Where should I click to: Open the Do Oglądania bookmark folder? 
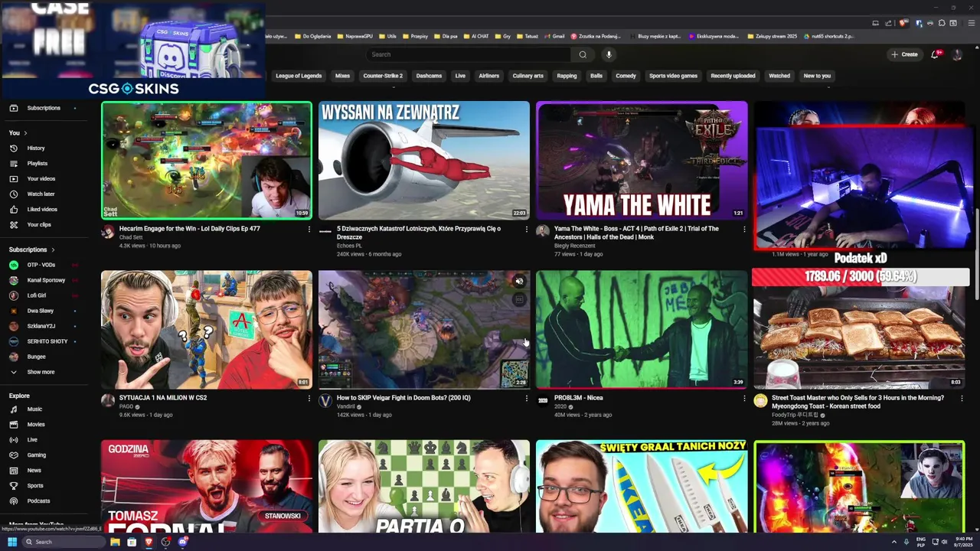[x=314, y=36]
